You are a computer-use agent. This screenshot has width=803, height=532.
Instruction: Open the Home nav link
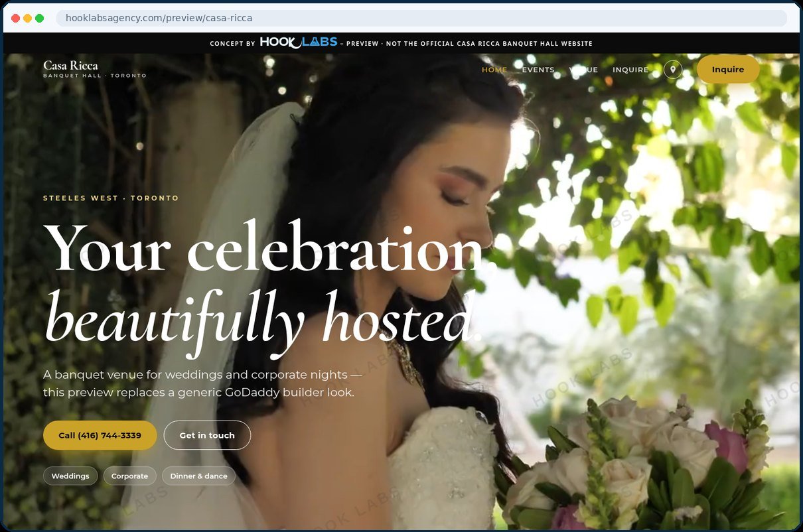click(x=494, y=70)
